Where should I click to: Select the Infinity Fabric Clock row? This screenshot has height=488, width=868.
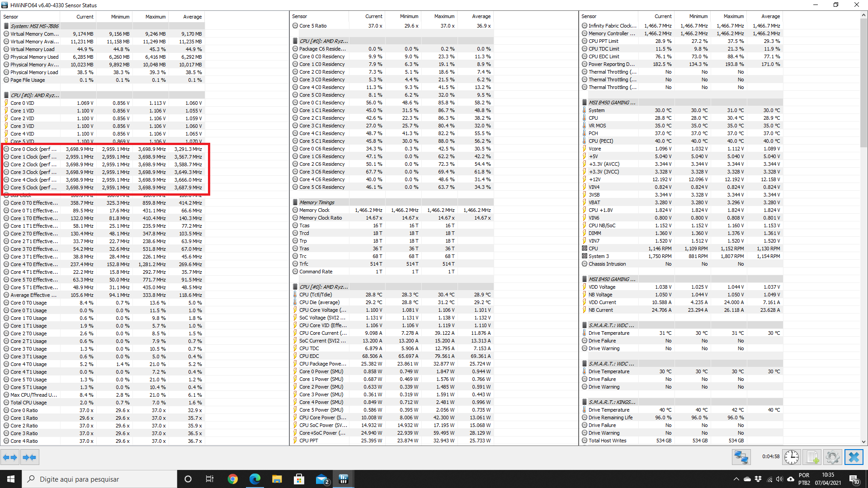[681, 26]
